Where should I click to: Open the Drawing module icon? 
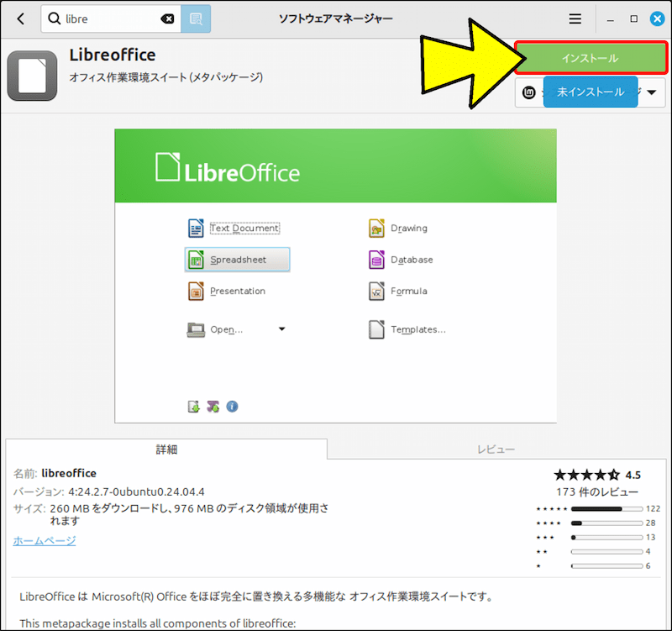coord(375,228)
